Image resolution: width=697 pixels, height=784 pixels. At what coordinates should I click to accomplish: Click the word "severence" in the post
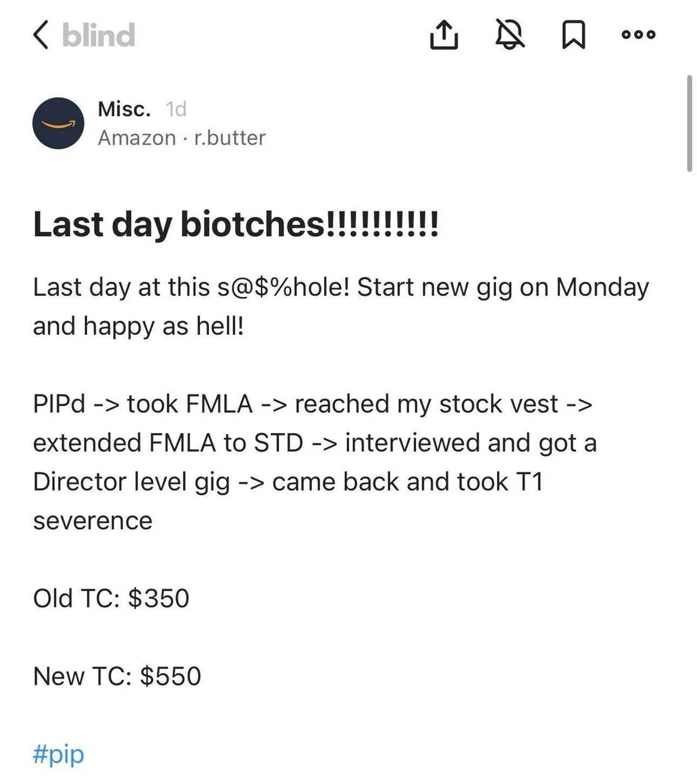(93, 521)
